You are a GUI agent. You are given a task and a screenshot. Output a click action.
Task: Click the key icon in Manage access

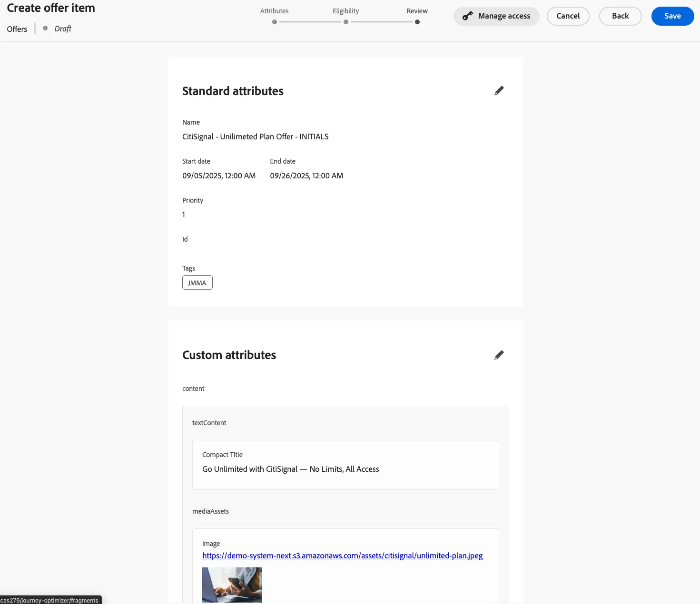point(468,16)
